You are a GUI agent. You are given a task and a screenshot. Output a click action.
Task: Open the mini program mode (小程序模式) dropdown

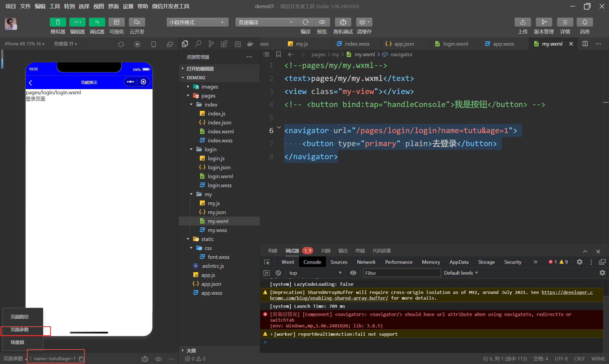click(197, 22)
